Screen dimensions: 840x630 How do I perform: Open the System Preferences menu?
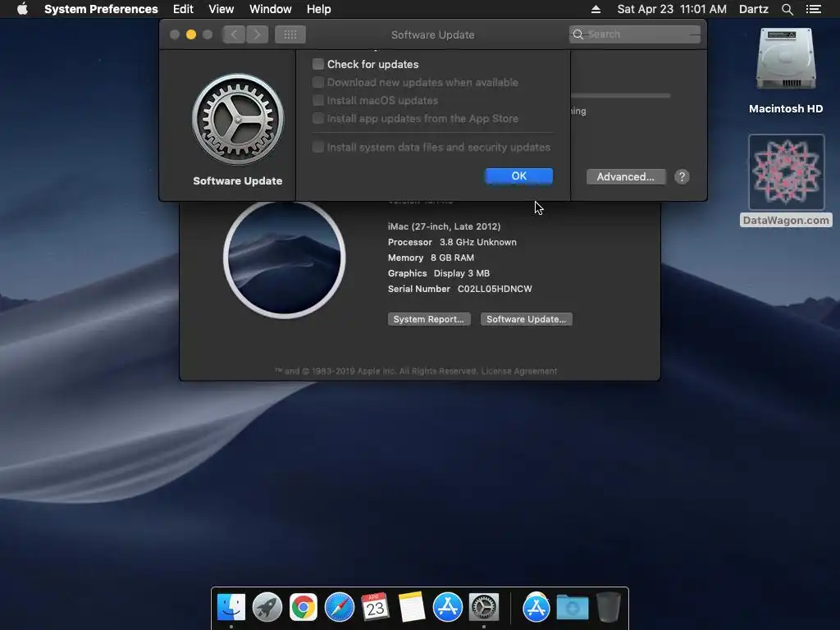pos(101,9)
